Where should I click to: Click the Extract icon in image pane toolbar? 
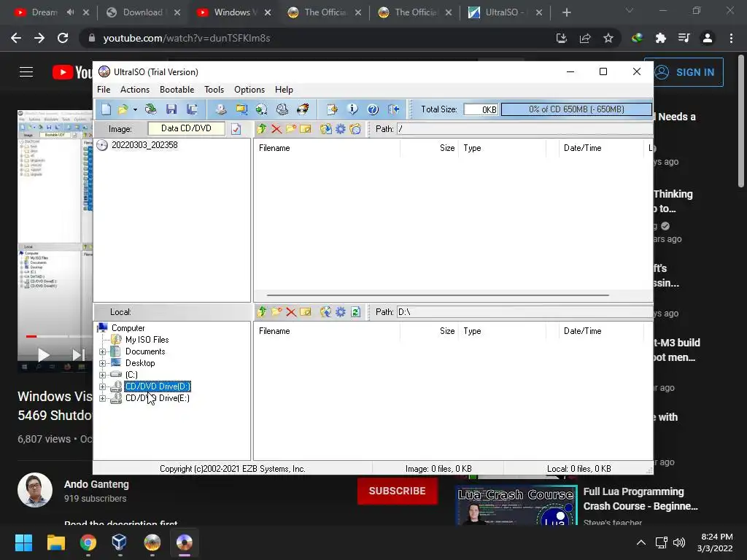pos(326,128)
